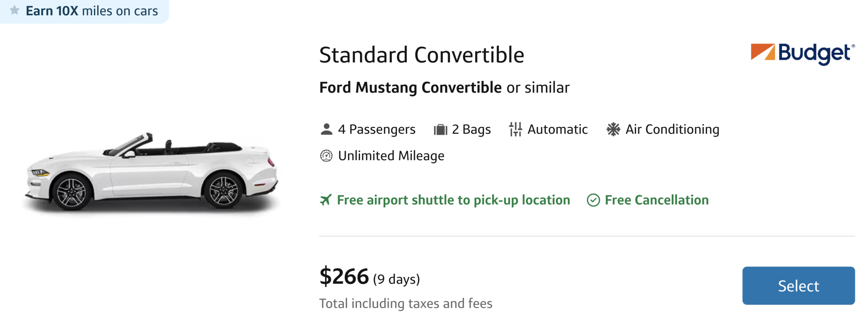Click the 4 Passengers capacity label
The width and height of the screenshot is (868, 328).
tap(376, 129)
